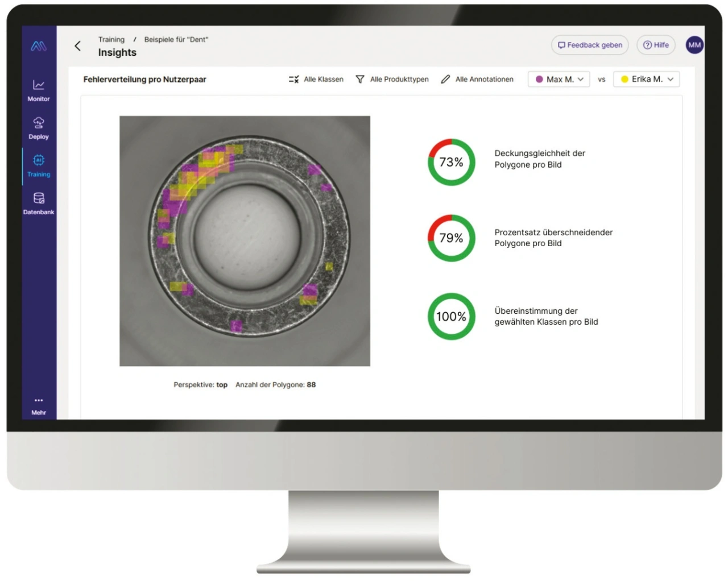Click the Training breadcrumb link
728x581 pixels.
pos(111,40)
